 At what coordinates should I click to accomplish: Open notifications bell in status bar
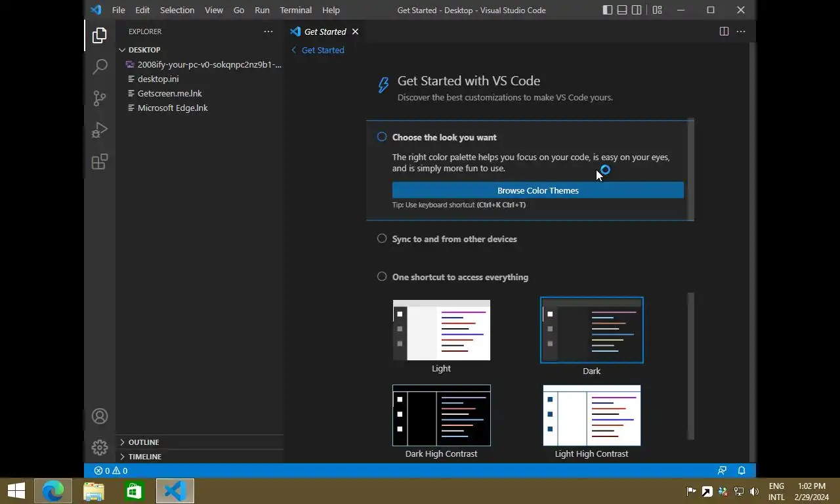point(742,471)
